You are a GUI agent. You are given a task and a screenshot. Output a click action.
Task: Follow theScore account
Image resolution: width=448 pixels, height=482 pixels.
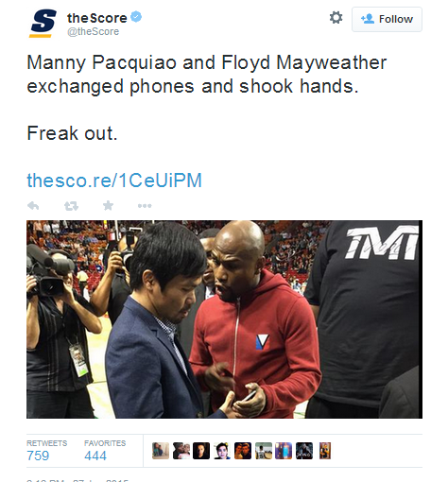click(x=387, y=19)
